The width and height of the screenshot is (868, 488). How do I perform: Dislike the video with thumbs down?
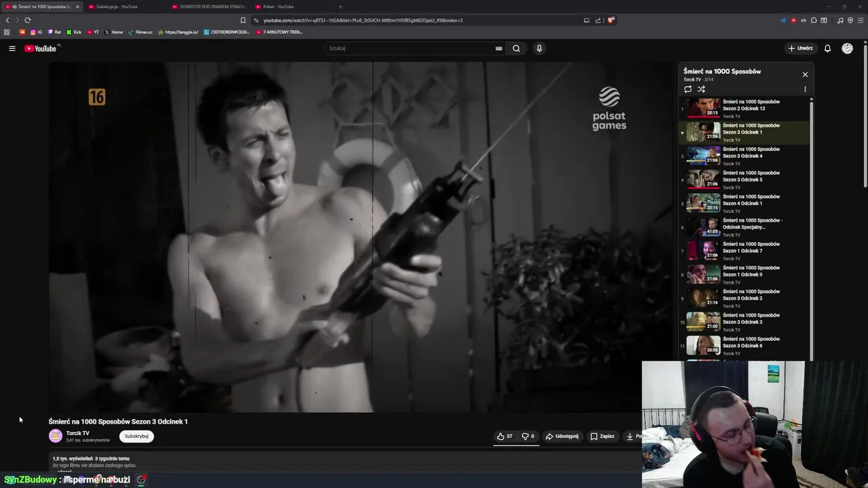click(528, 436)
